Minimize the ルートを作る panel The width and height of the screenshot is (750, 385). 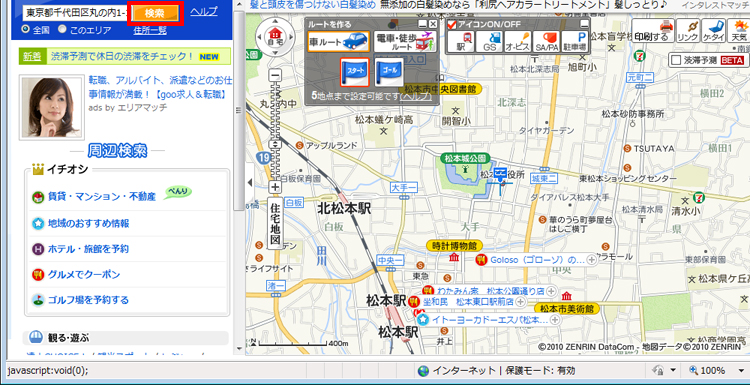coord(422,24)
